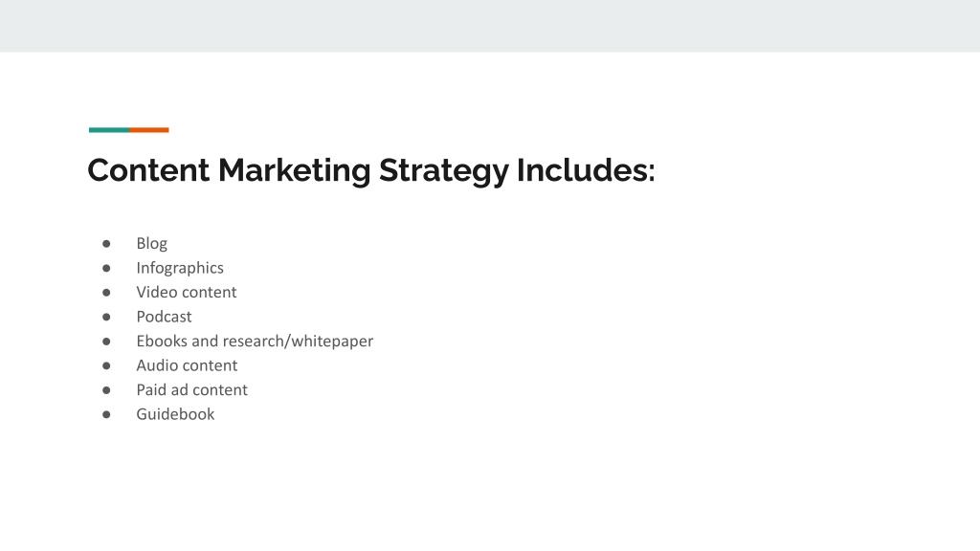Click the bullet dot beside 'Ebooks and research/whitepaper'
Image resolution: width=980 pixels, height=551 pixels.
[106, 342]
